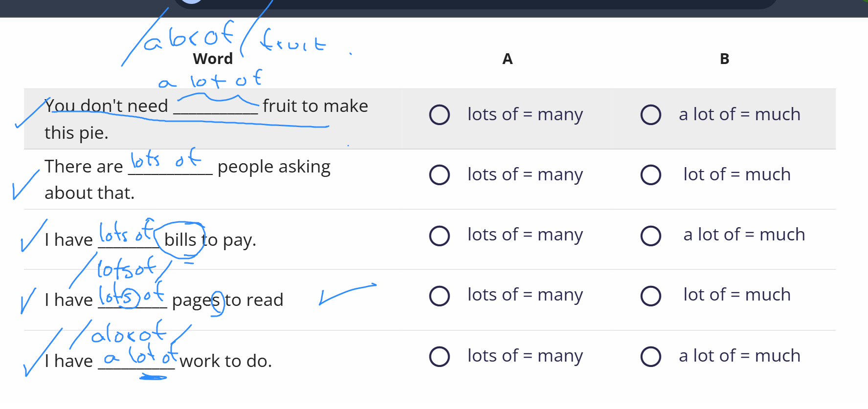Click the 'lots of = many' label in bills row
This screenshot has height=409, width=868.
(x=525, y=235)
